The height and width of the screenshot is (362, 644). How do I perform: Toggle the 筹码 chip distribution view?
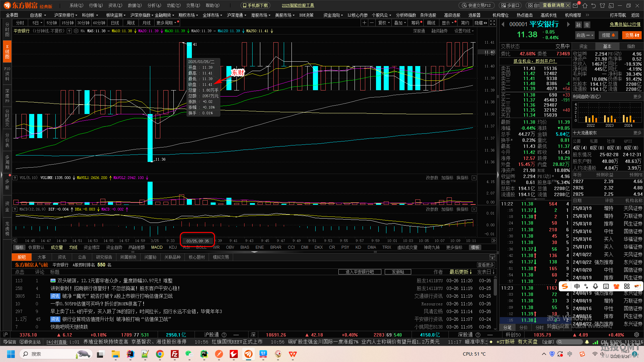(x=416, y=23)
